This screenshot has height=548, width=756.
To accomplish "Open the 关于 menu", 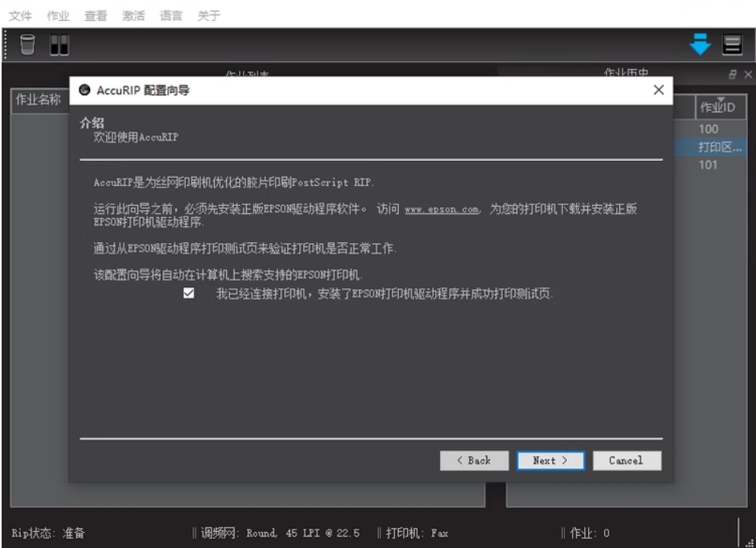I will [x=209, y=15].
